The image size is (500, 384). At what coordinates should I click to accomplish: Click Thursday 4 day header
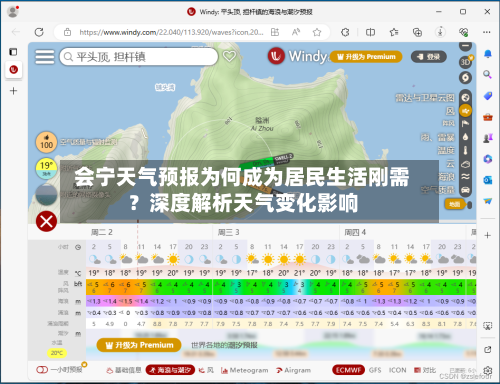355,232
